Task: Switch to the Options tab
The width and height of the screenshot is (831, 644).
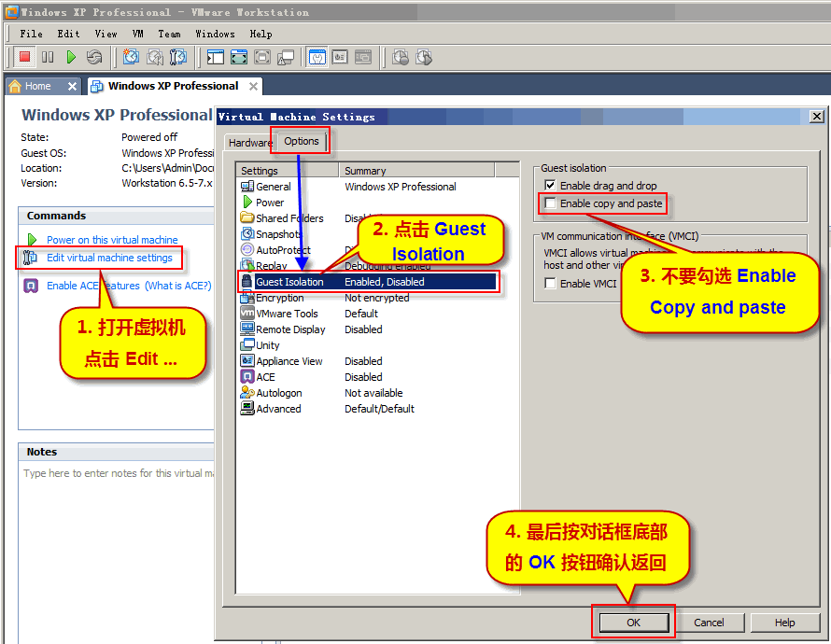Action: click(302, 142)
